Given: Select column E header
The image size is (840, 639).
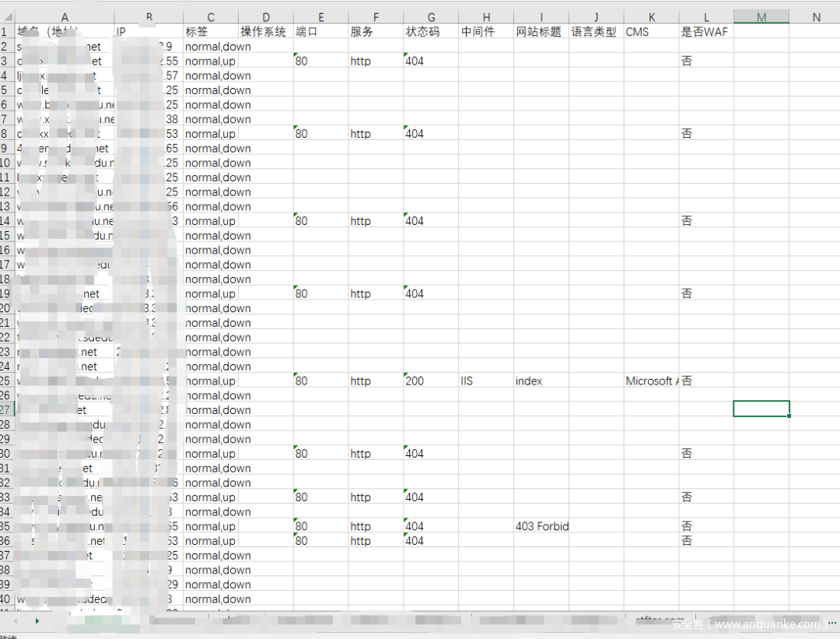Looking at the screenshot, I should tap(321, 17).
